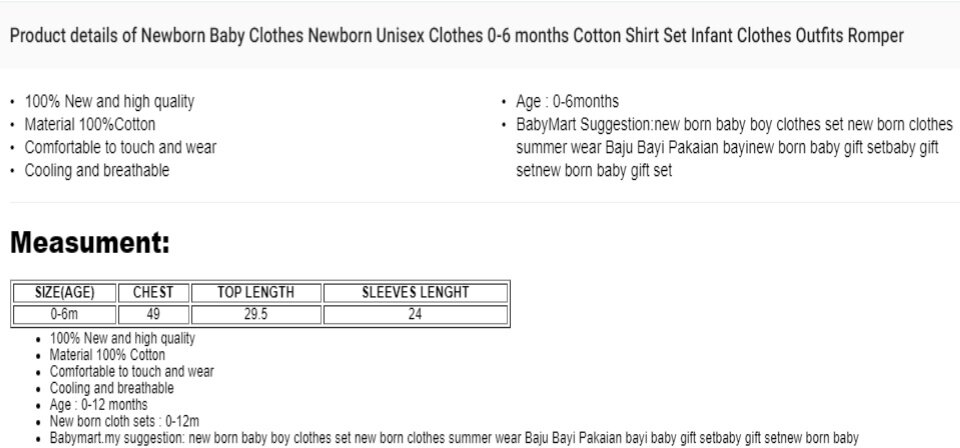Click the "Measument:" heading
Image resolution: width=960 pixels, height=448 pixels.
(x=90, y=243)
